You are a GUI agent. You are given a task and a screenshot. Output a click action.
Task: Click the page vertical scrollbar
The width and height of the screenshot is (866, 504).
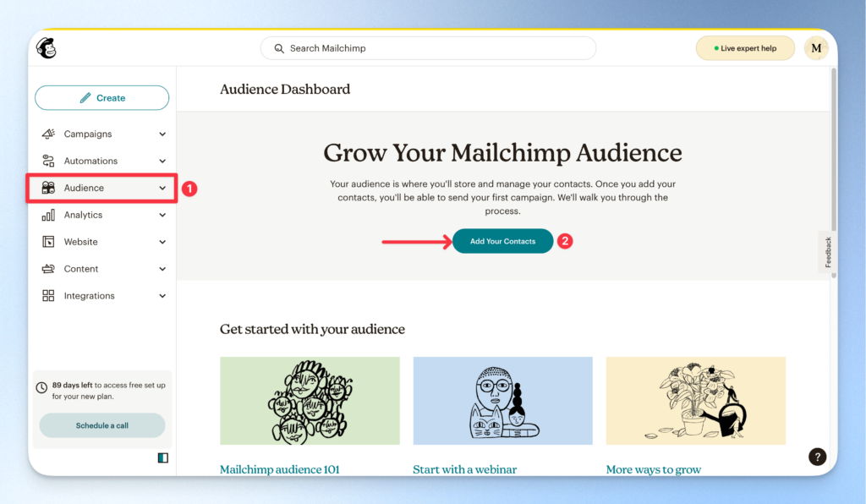pos(834,171)
